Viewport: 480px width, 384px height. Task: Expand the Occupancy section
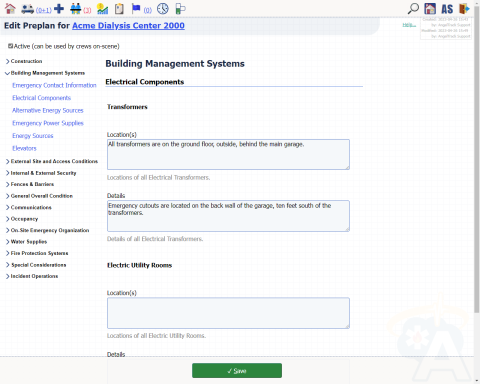[x=22, y=219]
